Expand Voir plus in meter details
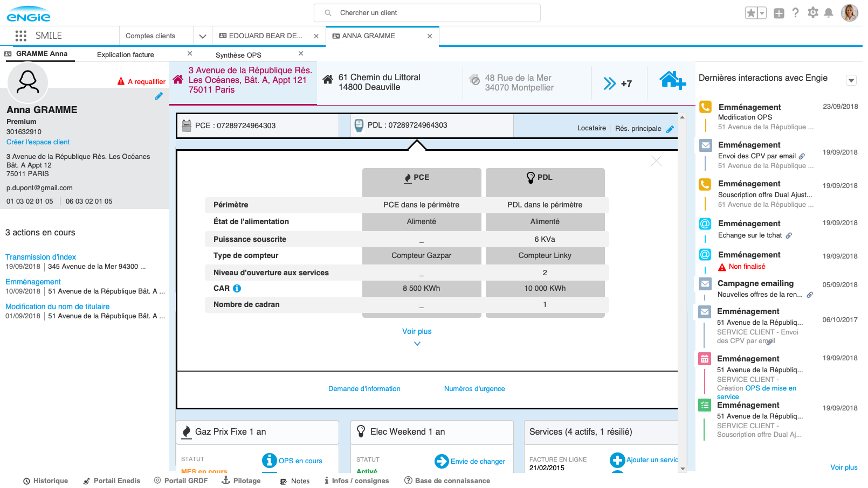Image resolution: width=868 pixels, height=488 pixels. [x=417, y=331]
